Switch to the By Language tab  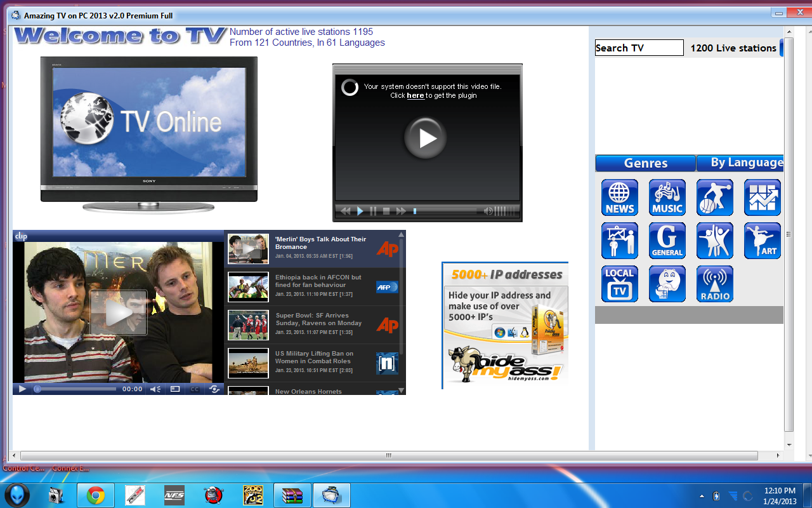740,163
